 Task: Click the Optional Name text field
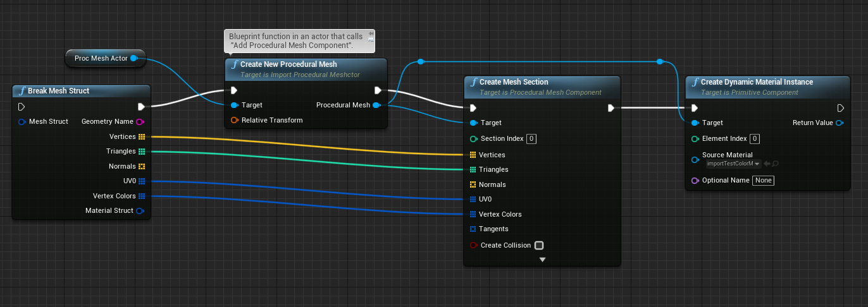[x=764, y=180]
